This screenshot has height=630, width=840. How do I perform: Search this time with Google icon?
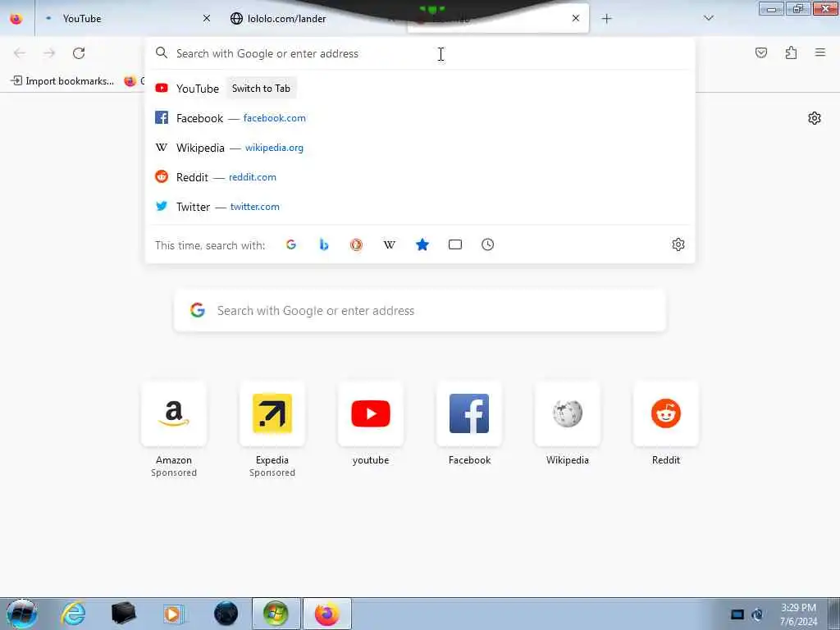click(291, 244)
